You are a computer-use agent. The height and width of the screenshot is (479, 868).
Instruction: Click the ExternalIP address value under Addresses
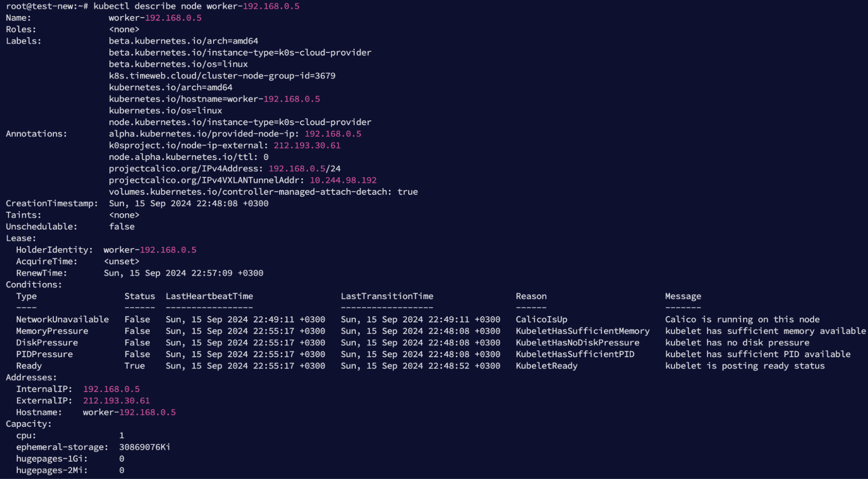click(x=116, y=401)
